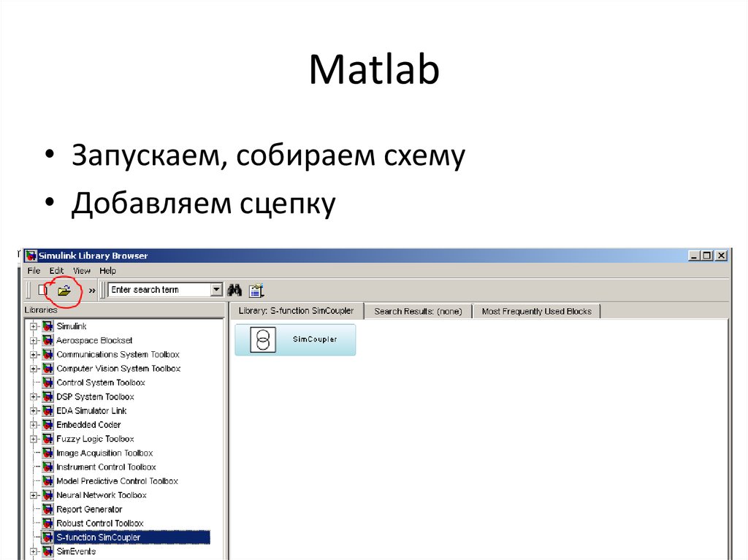748x560 pixels.
Task: Open the File menu
Action: point(33,270)
